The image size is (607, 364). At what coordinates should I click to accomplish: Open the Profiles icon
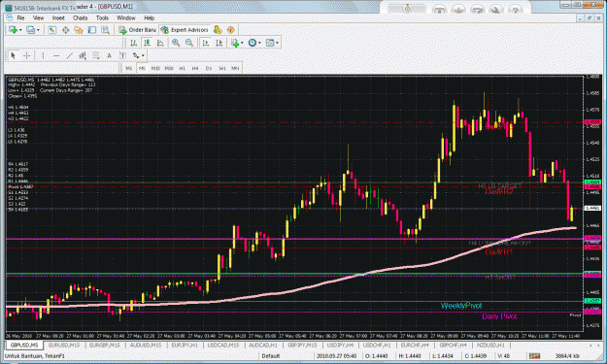(x=30, y=30)
